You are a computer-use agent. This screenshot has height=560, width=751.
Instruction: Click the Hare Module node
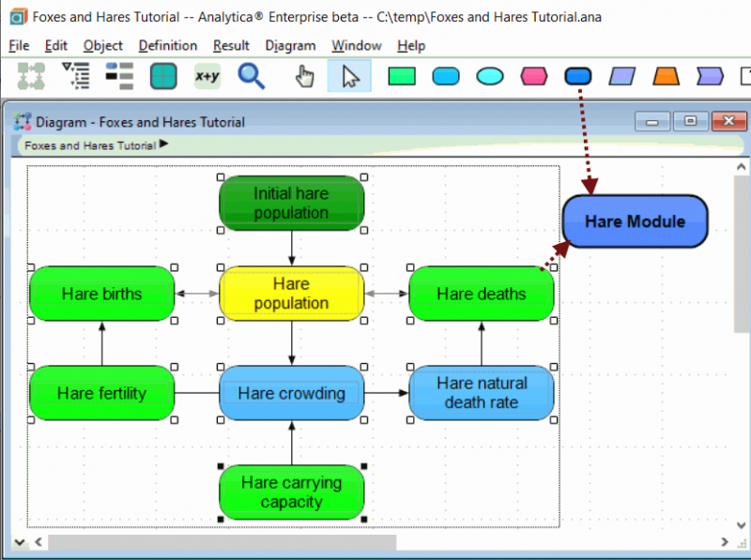coord(635,221)
